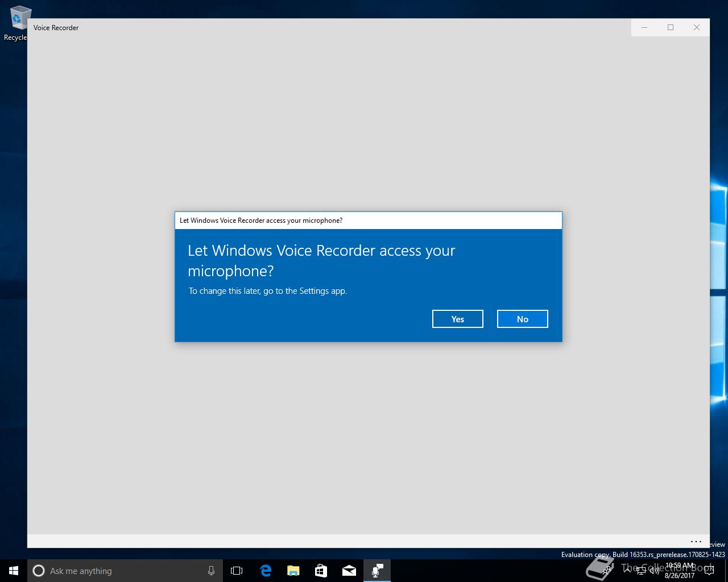Open the volume control tray icon
This screenshot has height=582, width=728.
(655, 571)
